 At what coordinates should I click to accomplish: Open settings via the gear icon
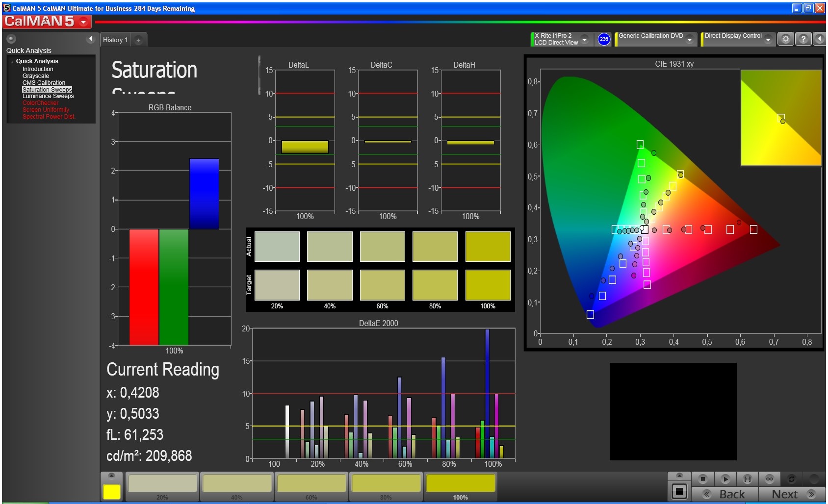coord(785,39)
